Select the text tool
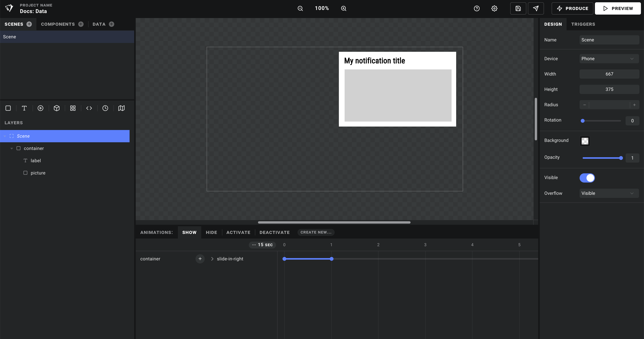644x339 pixels. click(x=24, y=108)
